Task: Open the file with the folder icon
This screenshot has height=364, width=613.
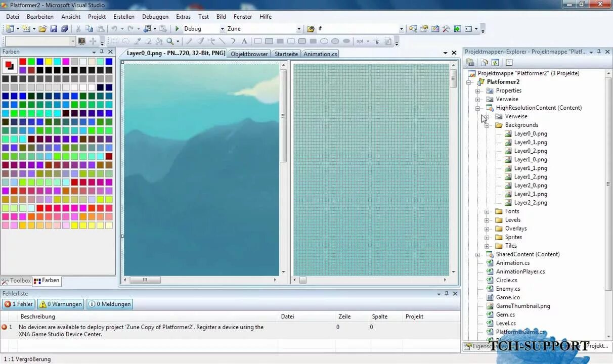Action: click(42, 29)
